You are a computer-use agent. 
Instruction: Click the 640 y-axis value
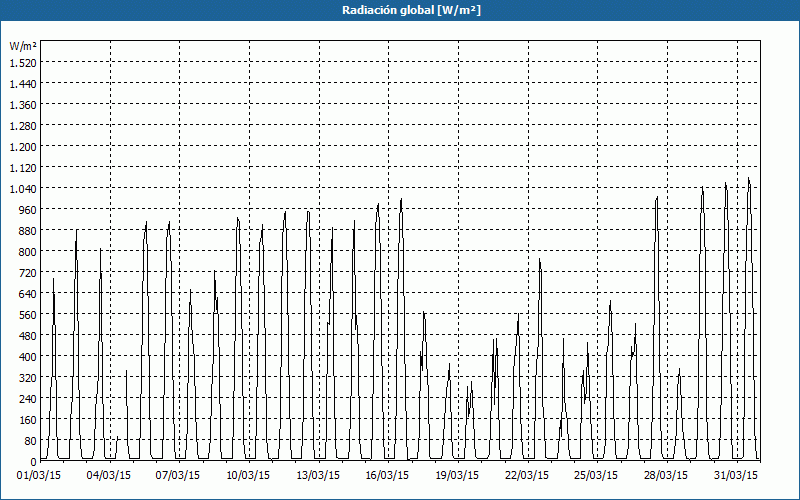pyautogui.click(x=28, y=294)
